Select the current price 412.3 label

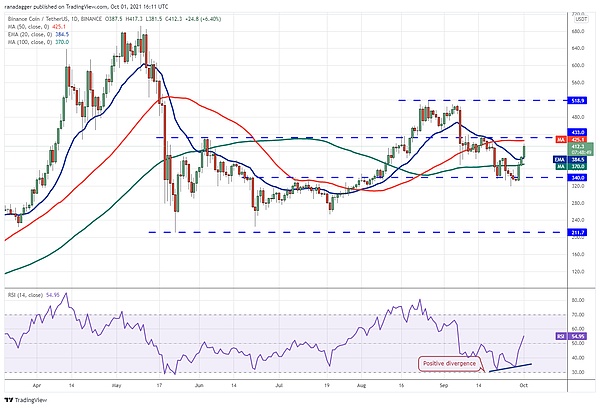(579, 147)
